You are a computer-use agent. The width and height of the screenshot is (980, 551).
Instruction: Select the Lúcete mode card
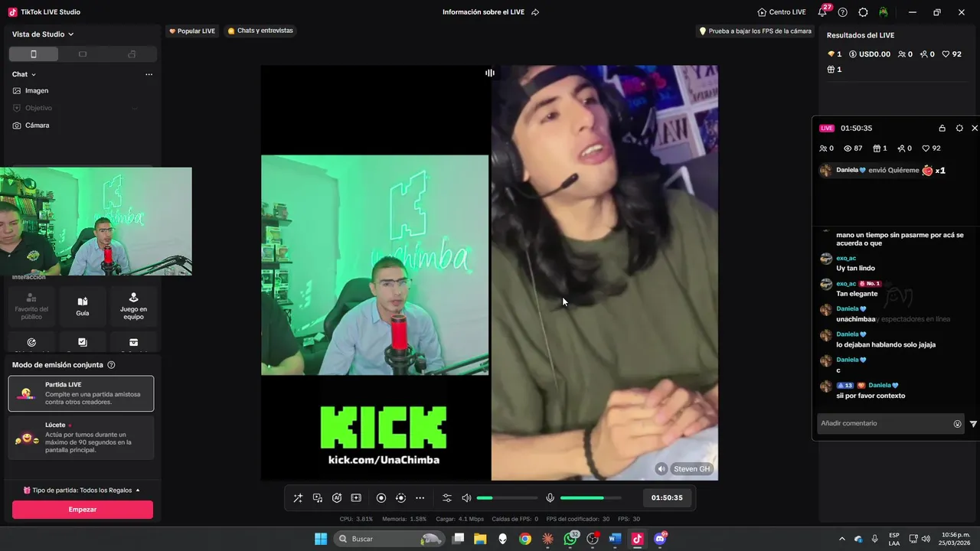81,438
